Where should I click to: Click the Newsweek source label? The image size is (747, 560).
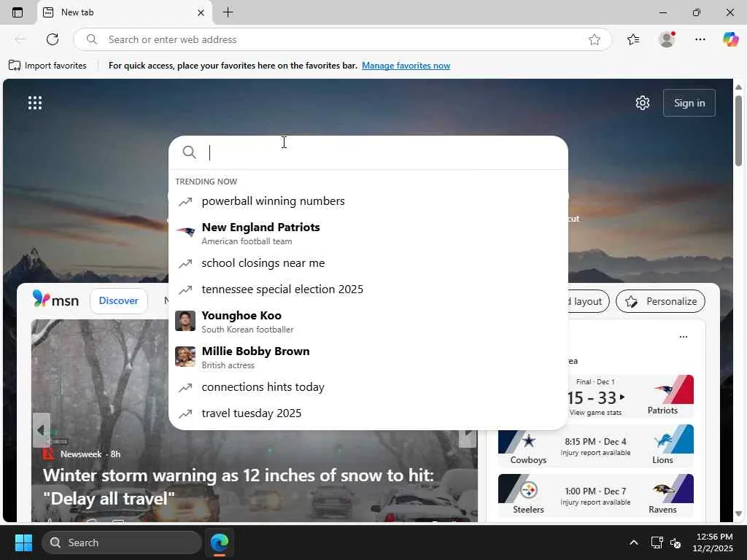click(x=81, y=454)
